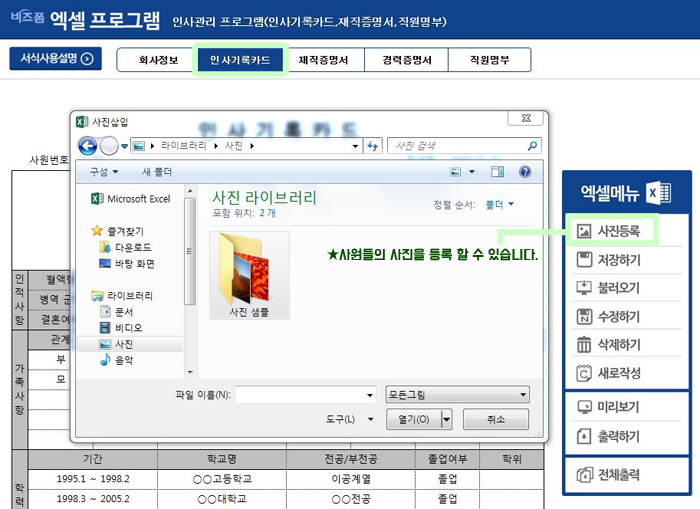Expand the arrow next to 열기(O)
This screenshot has width=700, height=509.
tap(446, 419)
